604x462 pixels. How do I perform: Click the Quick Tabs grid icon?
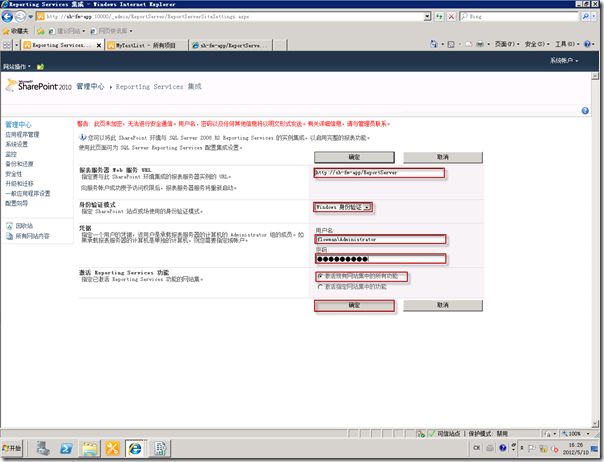pos(7,45)
